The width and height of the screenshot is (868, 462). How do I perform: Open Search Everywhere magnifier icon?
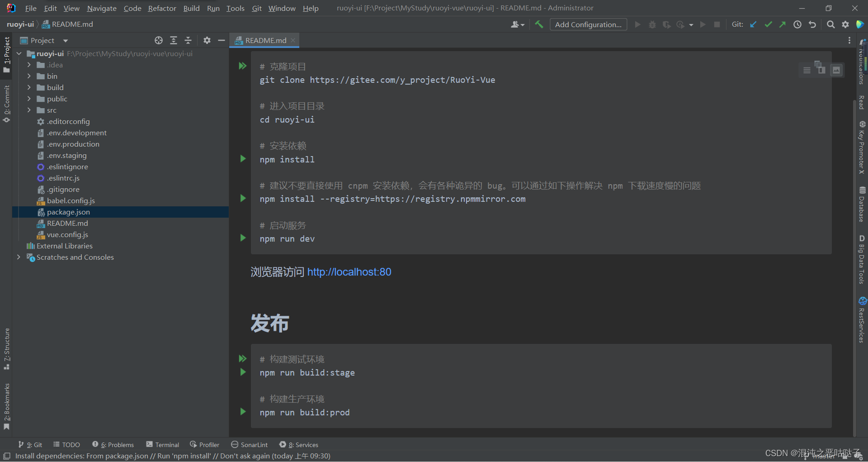coord(830,24)
